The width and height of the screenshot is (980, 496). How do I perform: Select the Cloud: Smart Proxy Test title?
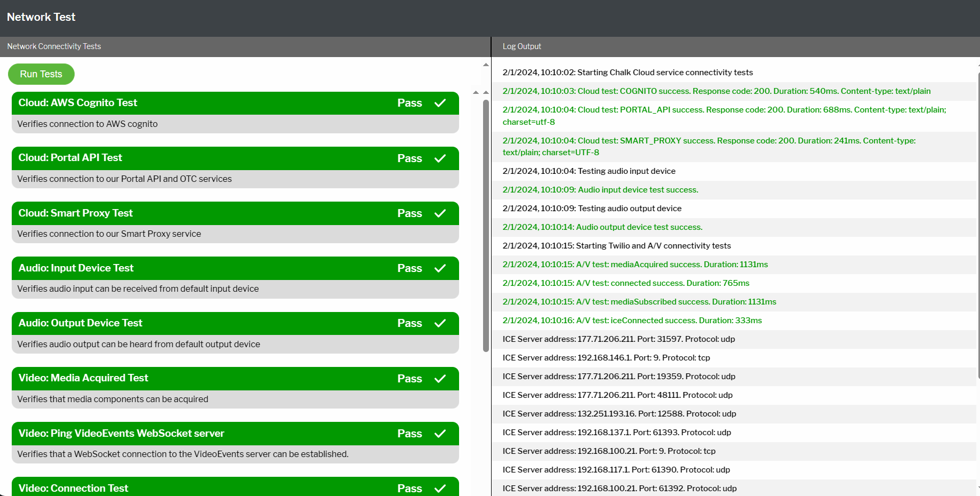tap(76, 213)
